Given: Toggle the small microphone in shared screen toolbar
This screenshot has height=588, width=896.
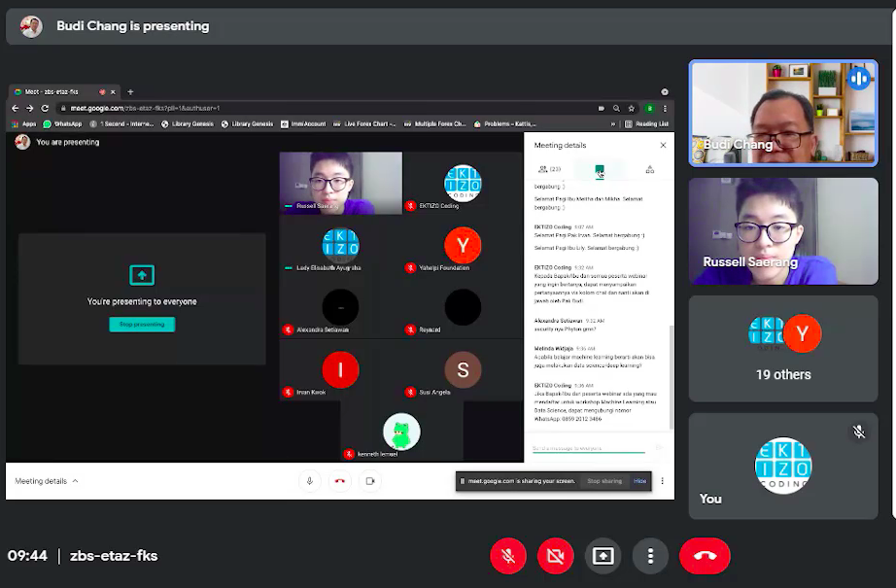Looking at the screenshot, I should coord(310,480).
